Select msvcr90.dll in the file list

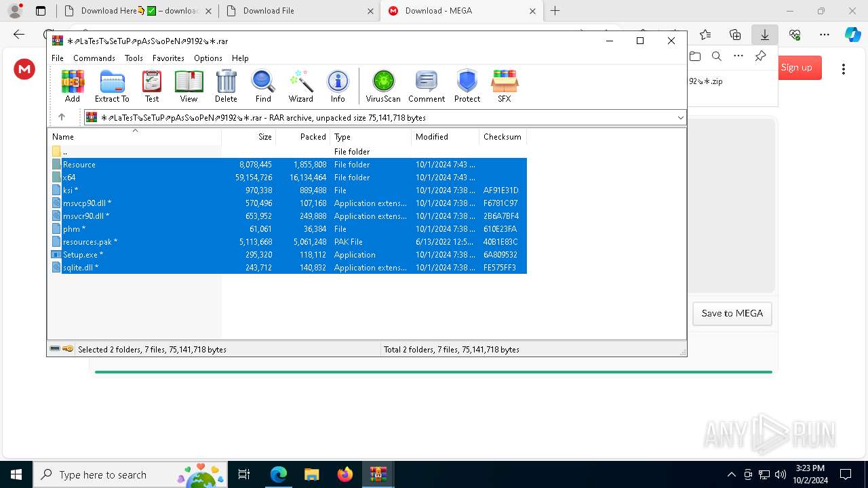pyautogui.click(x=288, y=216)
